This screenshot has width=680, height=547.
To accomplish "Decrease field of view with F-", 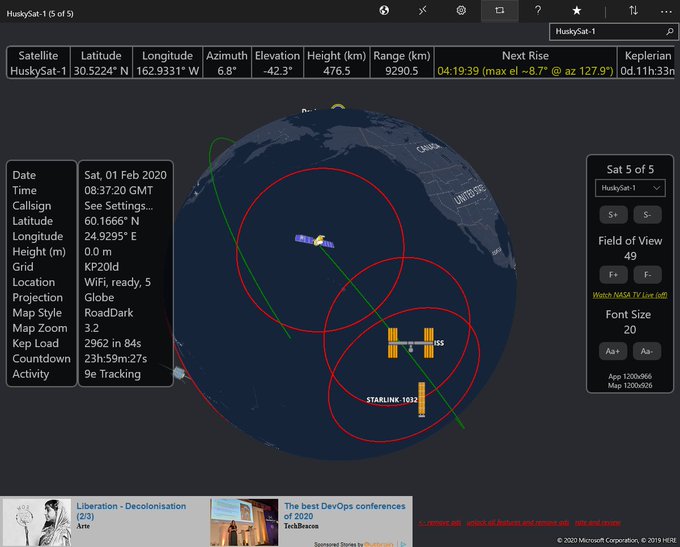I will [647, 275].
